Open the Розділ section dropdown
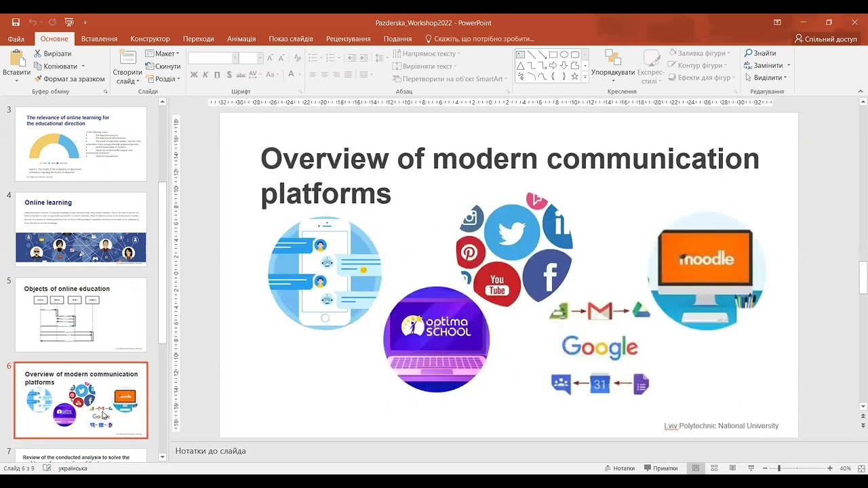The image size is (868, 488). [x=163, y=79]
